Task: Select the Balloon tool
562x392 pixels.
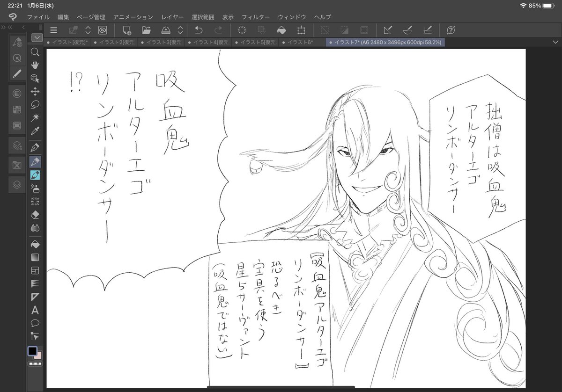Action: [x=35, y=323]
